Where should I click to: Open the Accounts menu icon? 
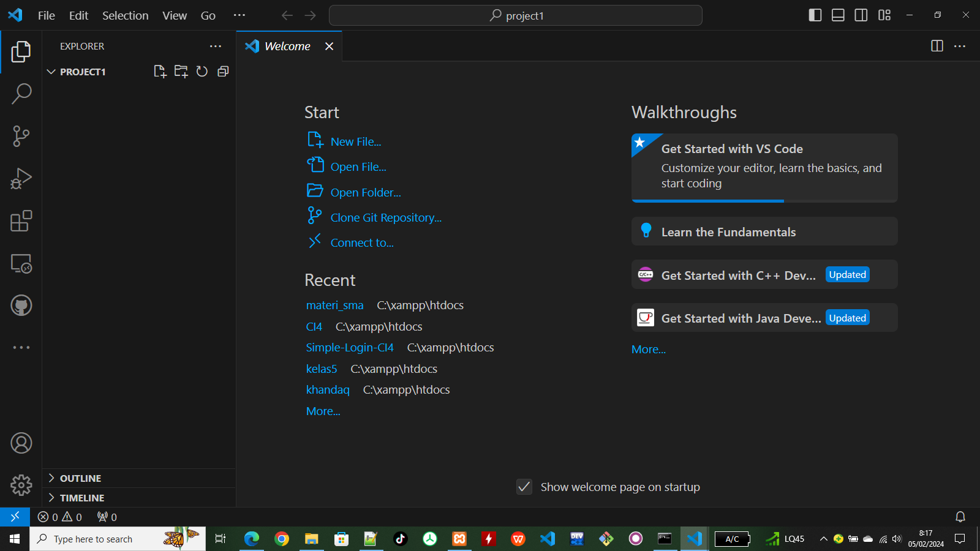[21, 443]
